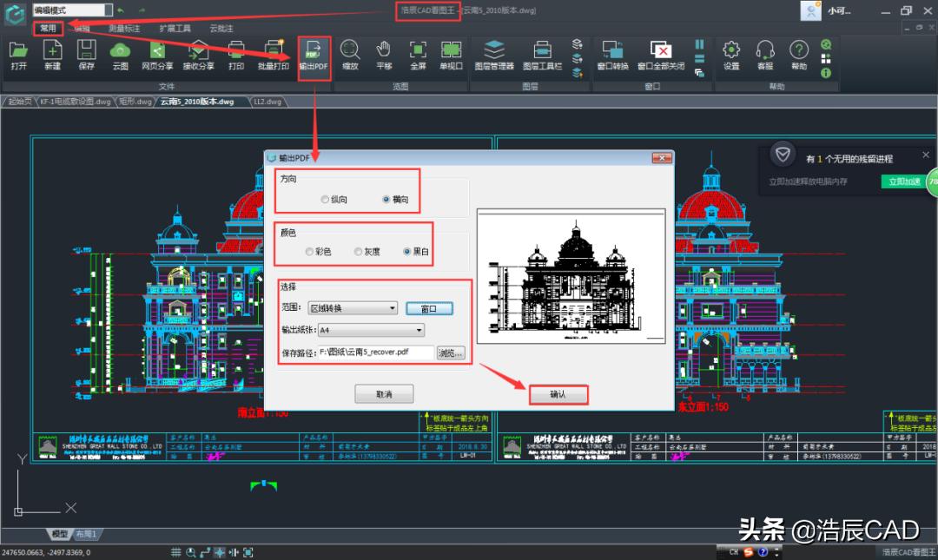Open the LL2.dwg document tab
Image resolution: width=938 pixels, height=560 pixels.
point(267,102)
